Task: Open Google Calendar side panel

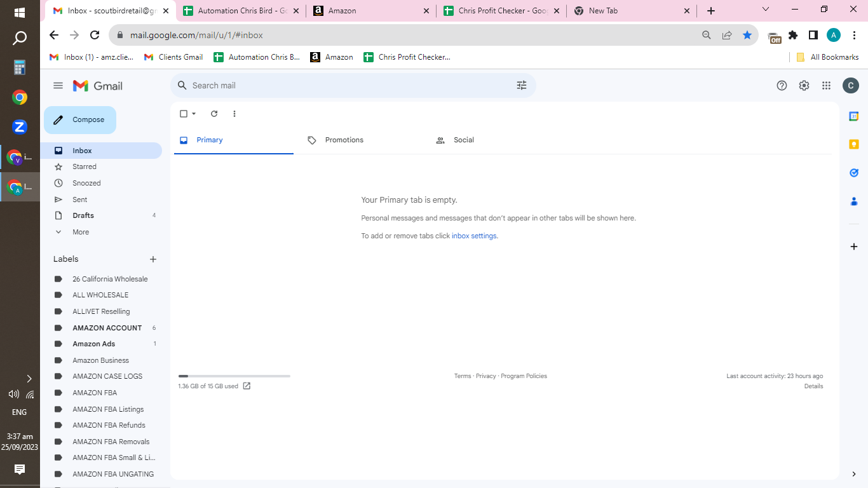Action: tap(854, 116)
